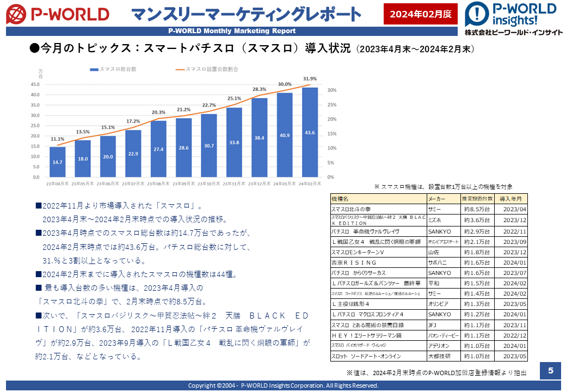Click the chart bar labeled 14.7
Image resolution: width=566 pixels, height=392 pixels.
[x=57, y=162]
